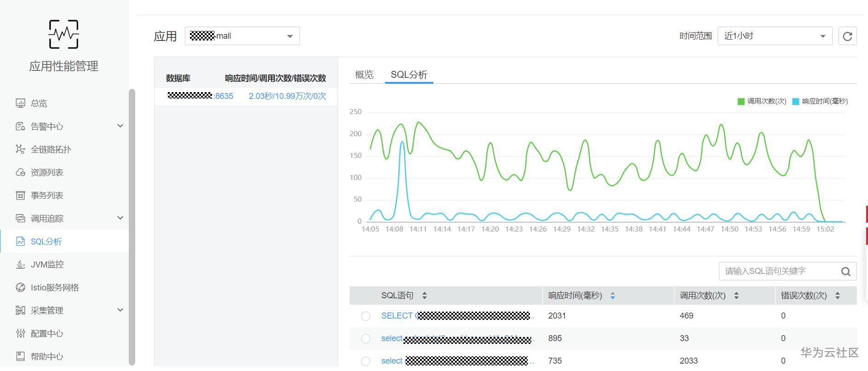This screenshot has height=371, width=868.
Task: Select the radio for the 735 ms SQL row
Action: (366, 361)
